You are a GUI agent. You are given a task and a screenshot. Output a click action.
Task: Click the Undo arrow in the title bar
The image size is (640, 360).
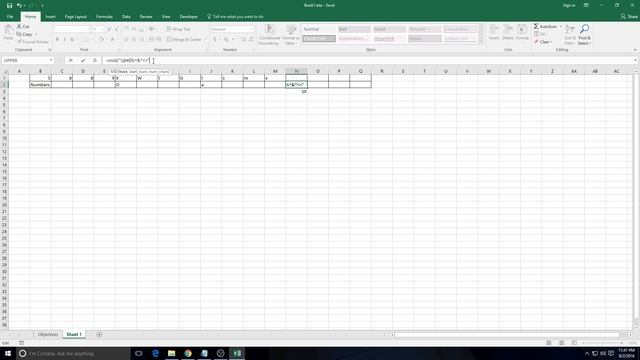coord(19,5)
